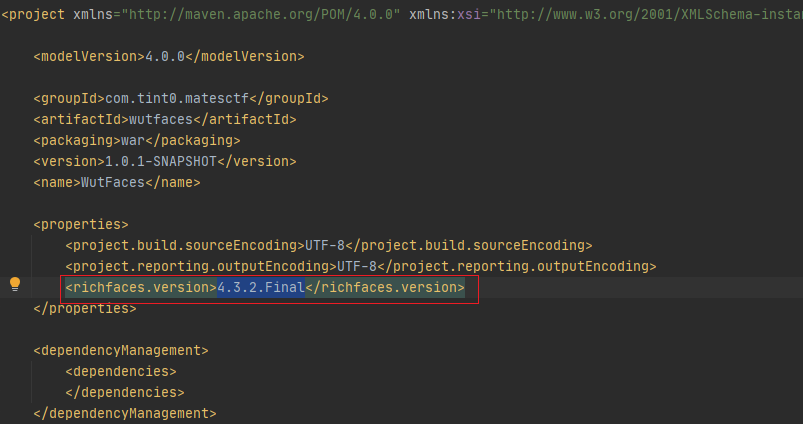Image resolution: width=806 pixels, height=425 pixels.
Task: Click the closing properties tag
Action: click(x=85, y=309)
